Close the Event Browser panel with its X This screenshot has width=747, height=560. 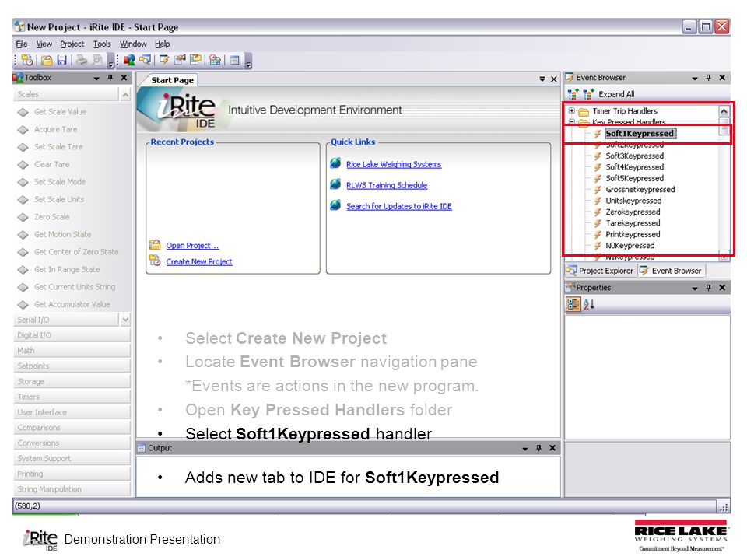[x=722, y=77]
